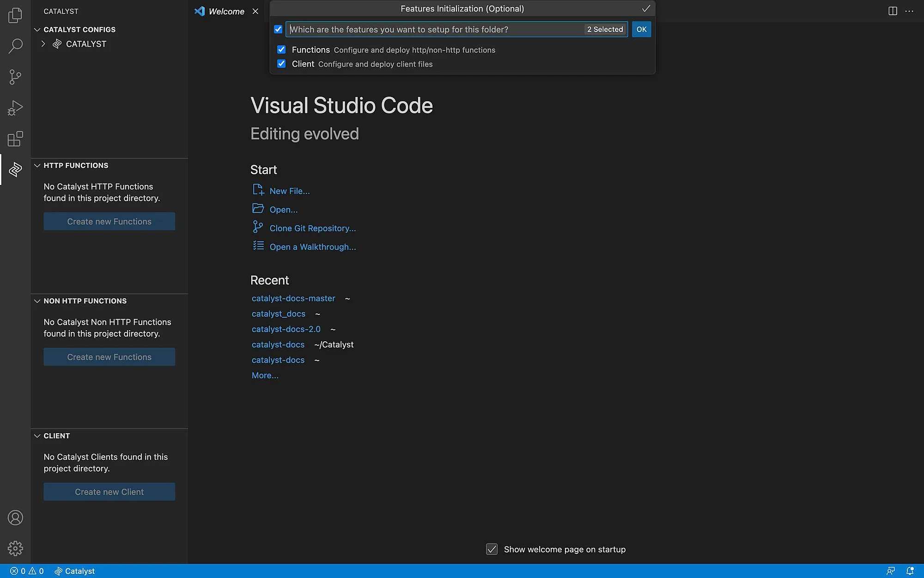Image resolution: width=924 pixels, height=578 pixels.
Task: Open recent folder catalyst-docs-2.0
Action: (286, 329)
